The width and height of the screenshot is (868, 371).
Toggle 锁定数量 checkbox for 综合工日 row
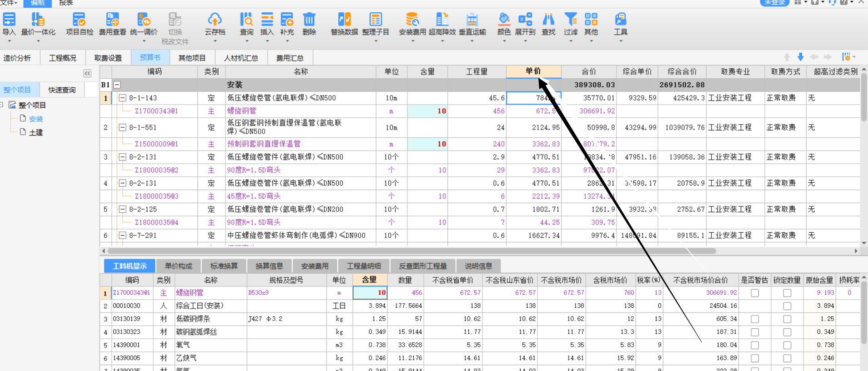(x=787, y=306)
